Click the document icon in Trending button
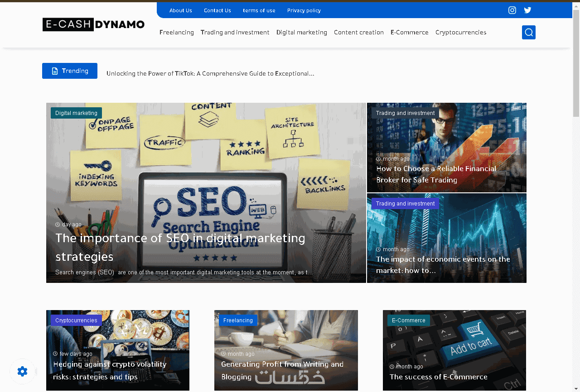This screenshot has width=580, height=392. click(55, 71)
